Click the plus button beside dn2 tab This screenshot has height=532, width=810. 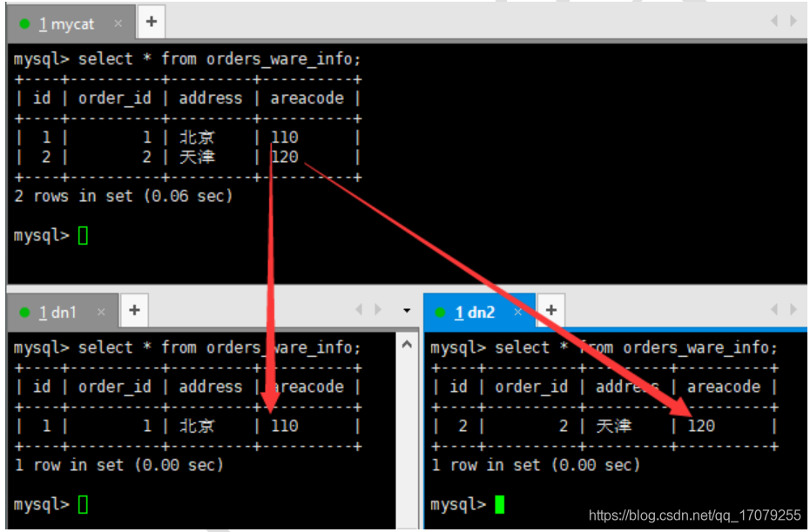coord(550,310)
